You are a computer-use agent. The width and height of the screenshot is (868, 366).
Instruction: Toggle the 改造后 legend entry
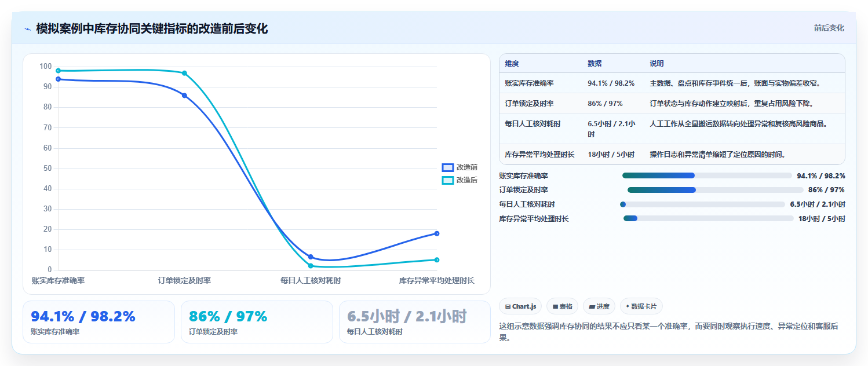(x=459, y=180)
